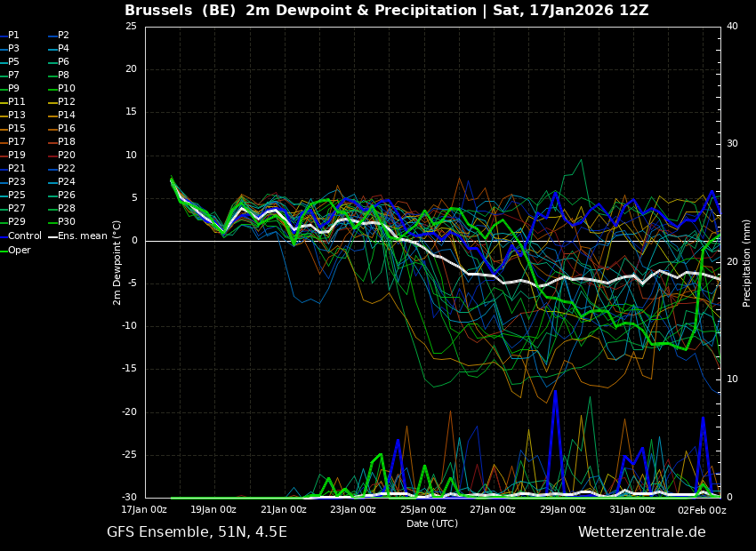Viewport: 756px width, 551px height.
Task: Click the Control legend entry
Action: tap(21, 236)
